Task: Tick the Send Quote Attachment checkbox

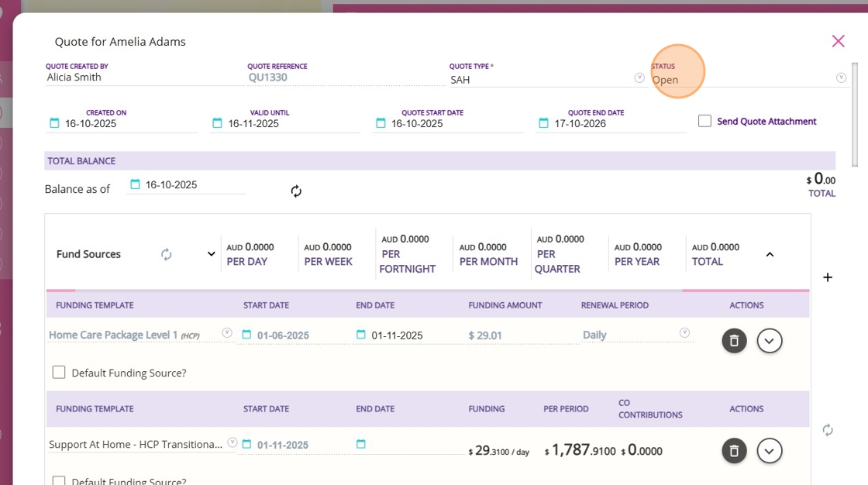Action: coord(704,121)
